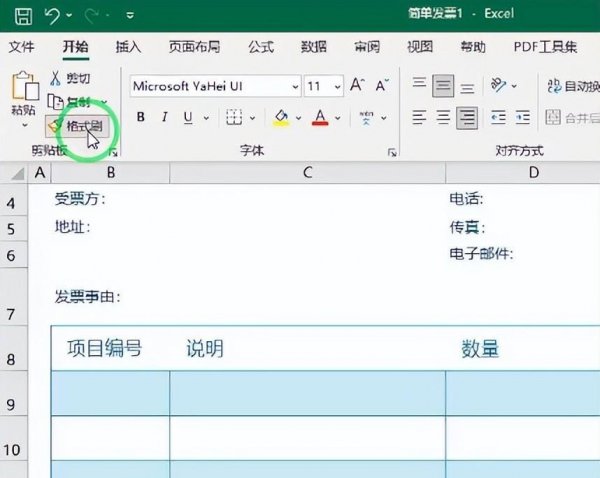Open the Microsoft YaHei UI font box

[216, 86]
